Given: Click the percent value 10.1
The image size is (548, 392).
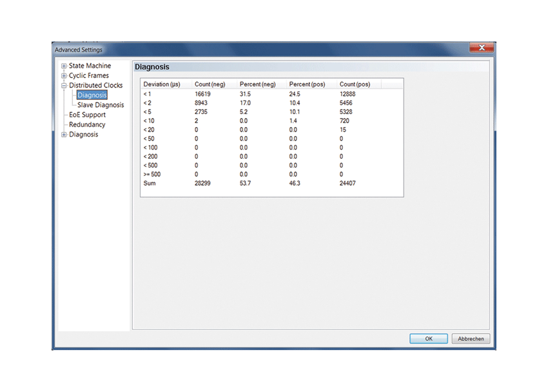Looking at the screenshot, I should (x=295, y=112).
